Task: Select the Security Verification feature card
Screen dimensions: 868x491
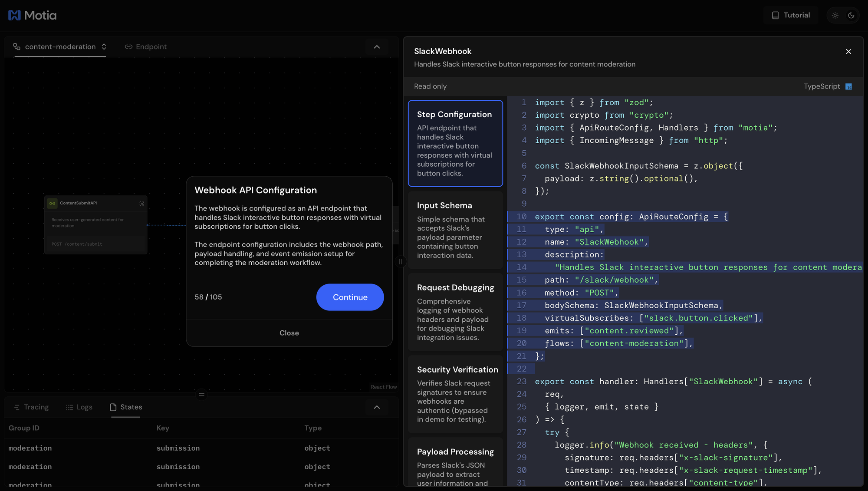Action: pyautogui.click(x=455, y=394)
